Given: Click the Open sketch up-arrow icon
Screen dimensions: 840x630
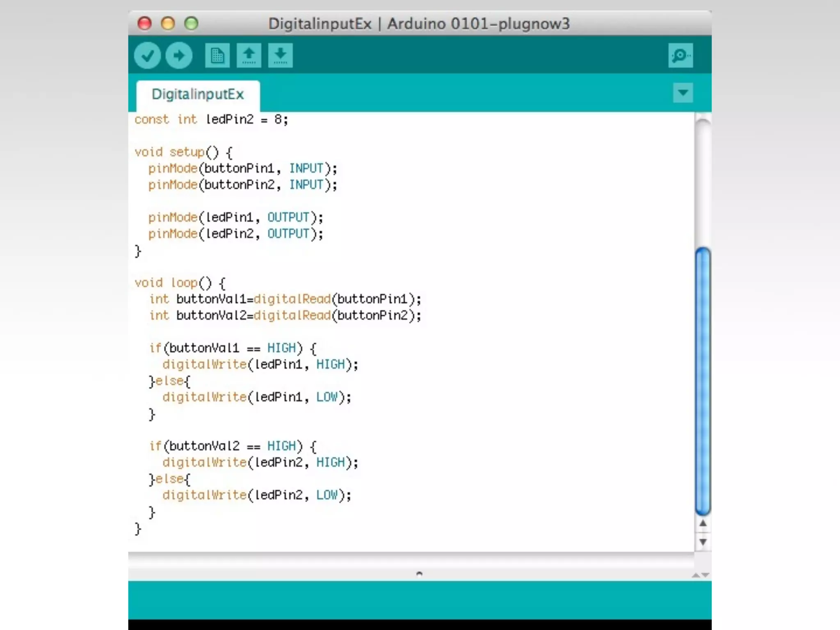Looking at the screenshot, I should pyautogui.click(x=249, y=55).
